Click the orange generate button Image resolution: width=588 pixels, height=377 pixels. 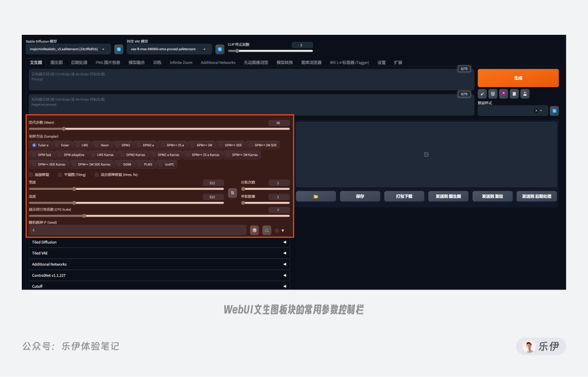(x=518, y=78)
